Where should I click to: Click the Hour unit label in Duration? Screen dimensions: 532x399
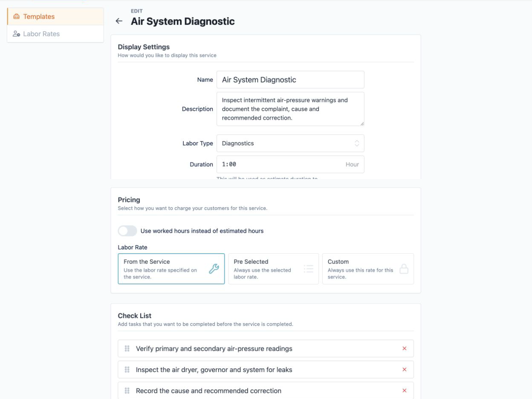tap(352, 164)
